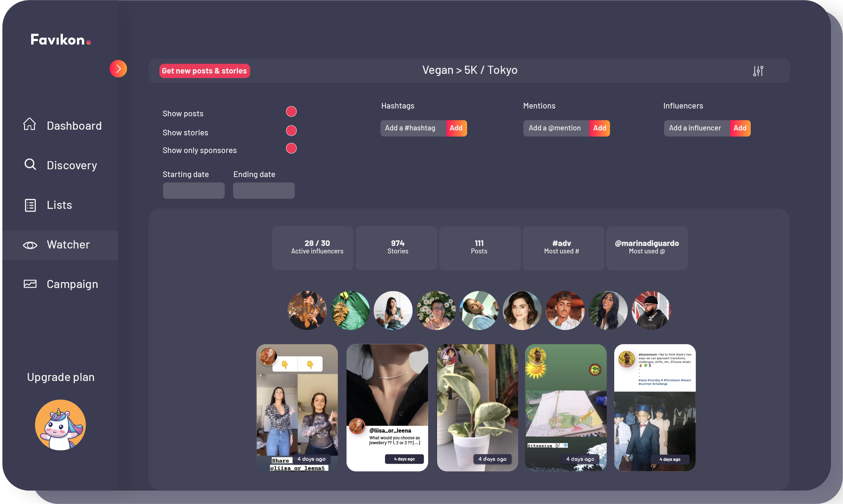Viewport: 843px width, 504px height.
Task: Click the Lists document icon
Action: click(30, 205)
